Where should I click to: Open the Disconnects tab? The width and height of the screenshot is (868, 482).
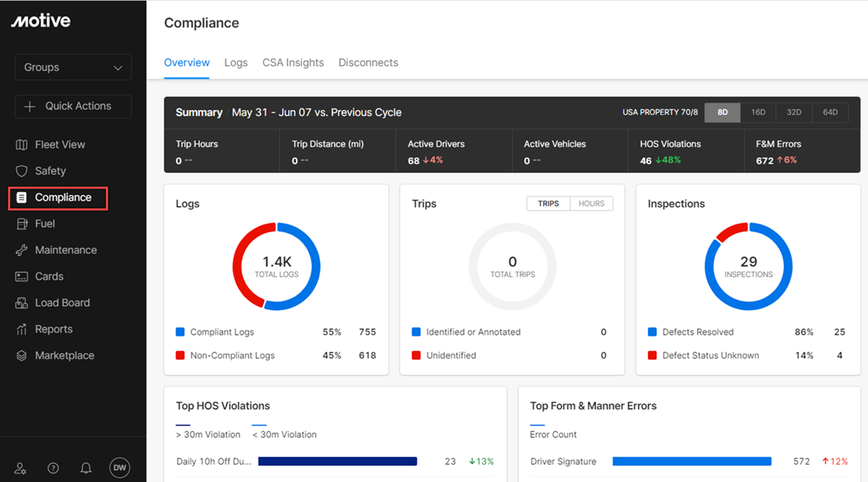point(368,63)
